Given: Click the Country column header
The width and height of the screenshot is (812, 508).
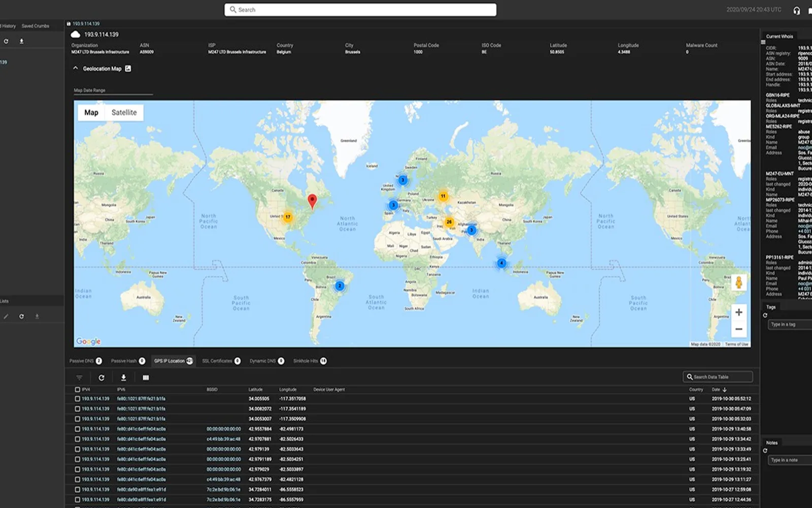Looking at the screenshot, I should pos(696,390).
